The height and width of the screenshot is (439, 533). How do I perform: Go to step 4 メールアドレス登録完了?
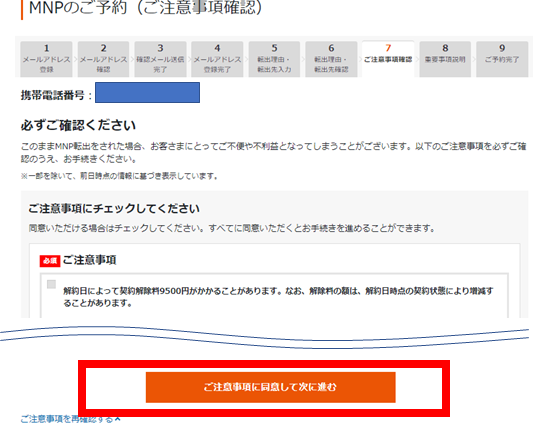click(x=217, y=59)
